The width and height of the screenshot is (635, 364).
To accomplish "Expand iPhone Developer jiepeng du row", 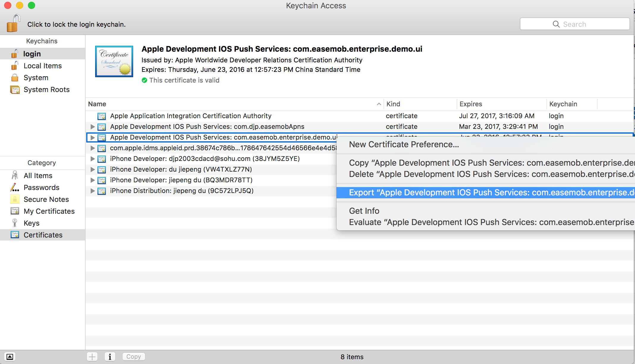I will click(x=92, y=180).
